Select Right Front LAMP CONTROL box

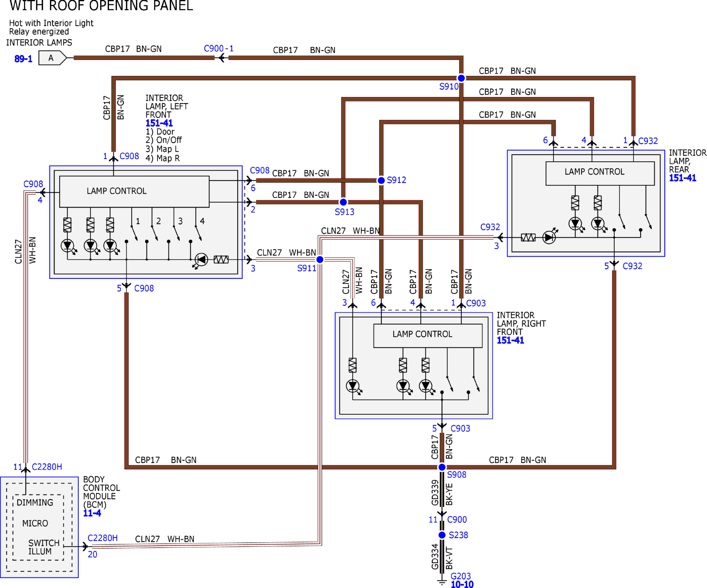[428, 335]
